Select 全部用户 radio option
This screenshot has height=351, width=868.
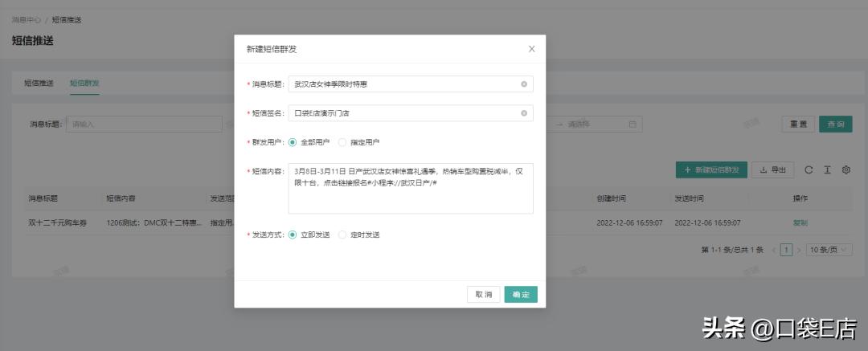click(x=293, y=142)
